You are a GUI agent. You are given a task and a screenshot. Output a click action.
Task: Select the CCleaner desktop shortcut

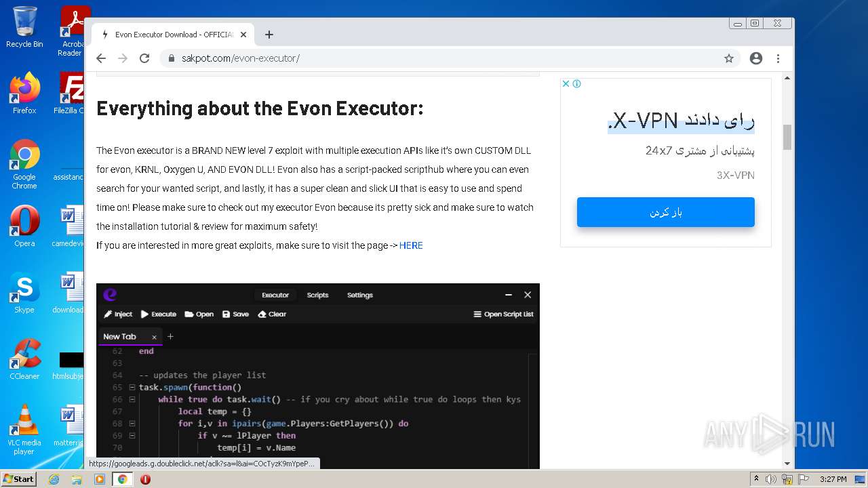coord(24,359)
